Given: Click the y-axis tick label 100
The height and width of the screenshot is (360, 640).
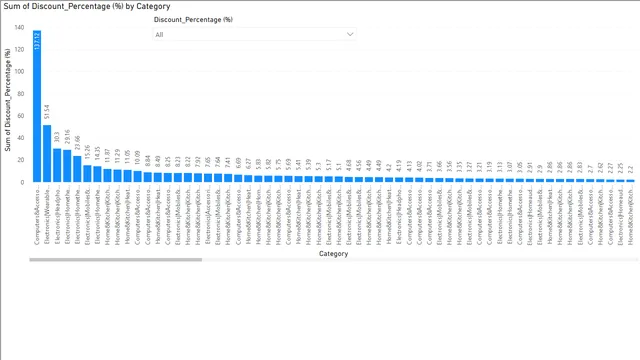Looking at the screenshot, I should 19,71.
